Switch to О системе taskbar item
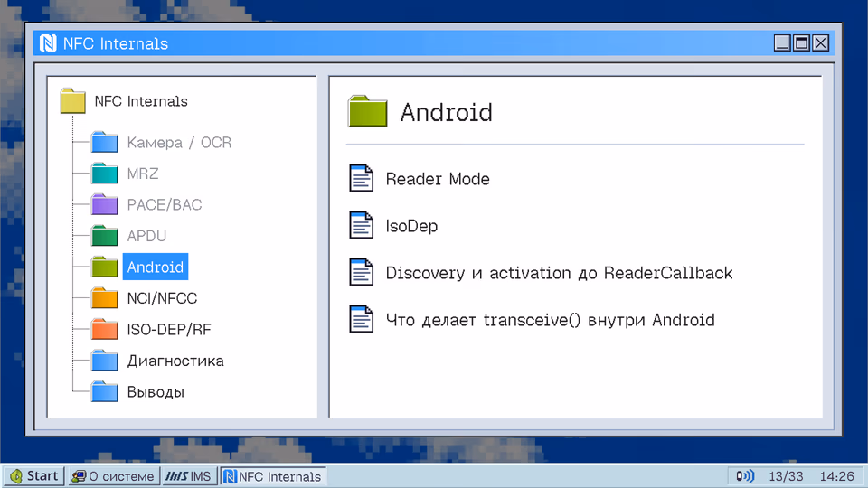The height and width of the screenshot is (488, 868). click(x=114, y=476)
